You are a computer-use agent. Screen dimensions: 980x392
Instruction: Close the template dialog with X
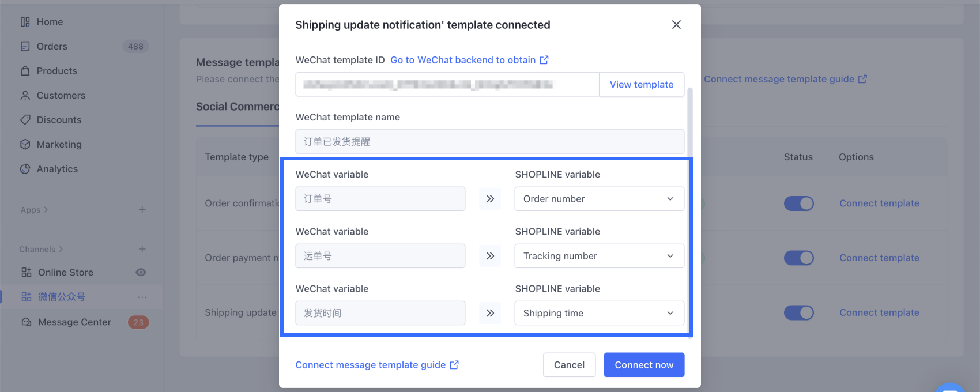pos(676,25)
